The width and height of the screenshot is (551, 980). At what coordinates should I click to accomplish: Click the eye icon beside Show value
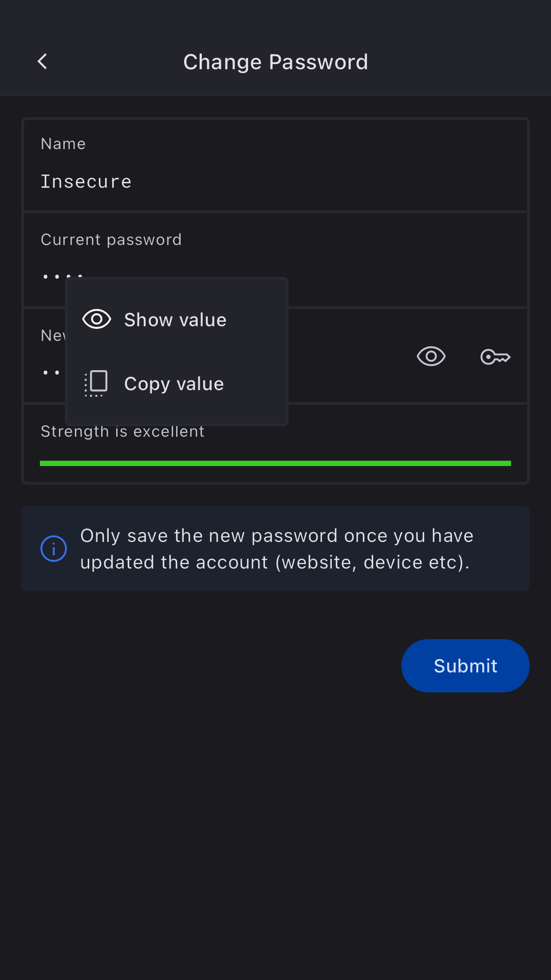pos(97,319)
